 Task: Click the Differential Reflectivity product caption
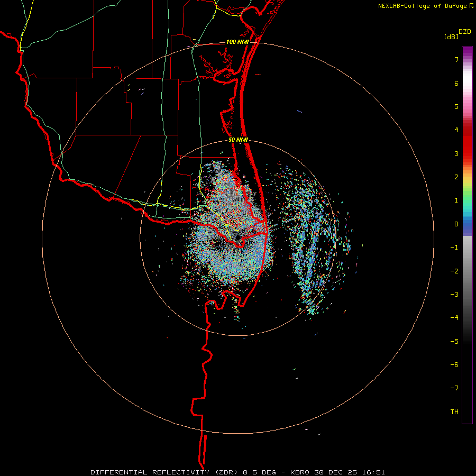pos(237,472)
